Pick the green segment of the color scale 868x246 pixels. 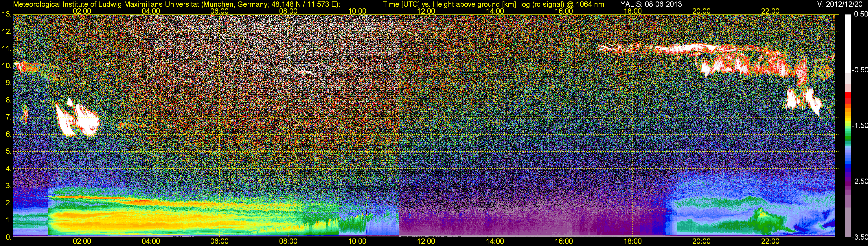point(848,137)
